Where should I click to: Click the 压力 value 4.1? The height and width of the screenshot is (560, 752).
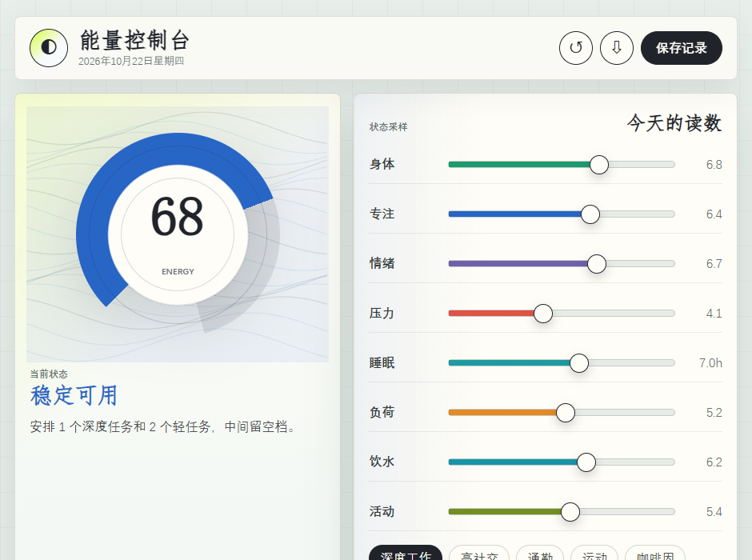[714, 314]
